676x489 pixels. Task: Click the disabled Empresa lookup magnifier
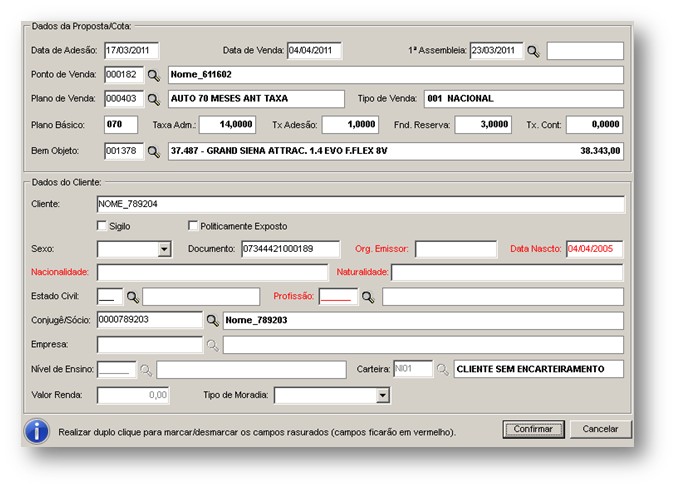[212, 345]
